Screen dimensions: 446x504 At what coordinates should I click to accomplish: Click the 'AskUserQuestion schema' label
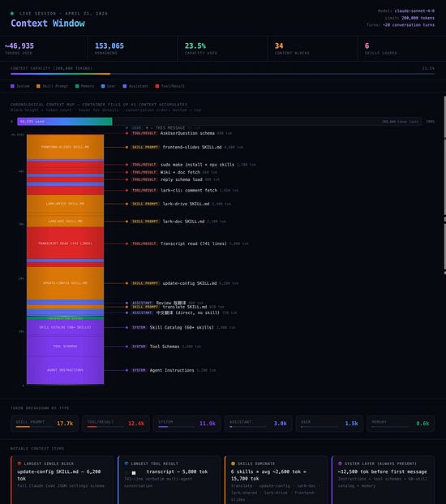click(x=187, y=133)
